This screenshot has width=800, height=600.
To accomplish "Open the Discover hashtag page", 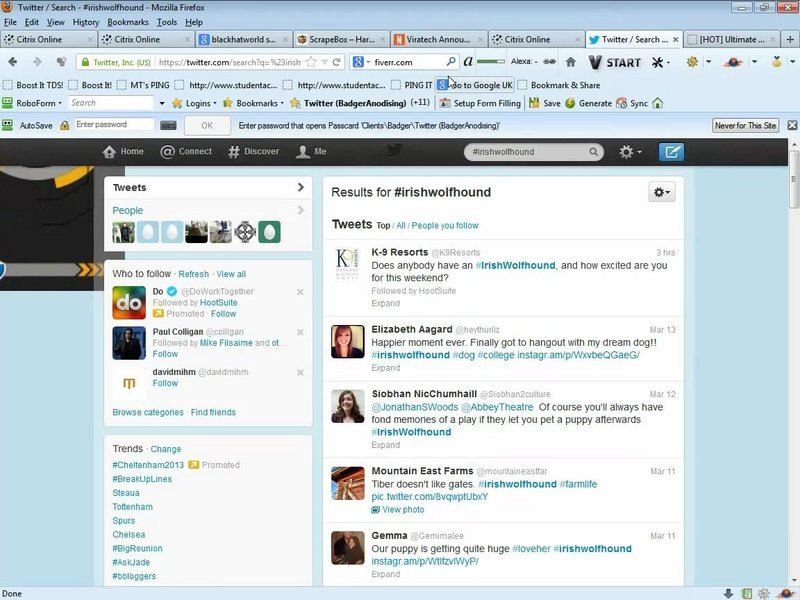I will click(254, 152).
